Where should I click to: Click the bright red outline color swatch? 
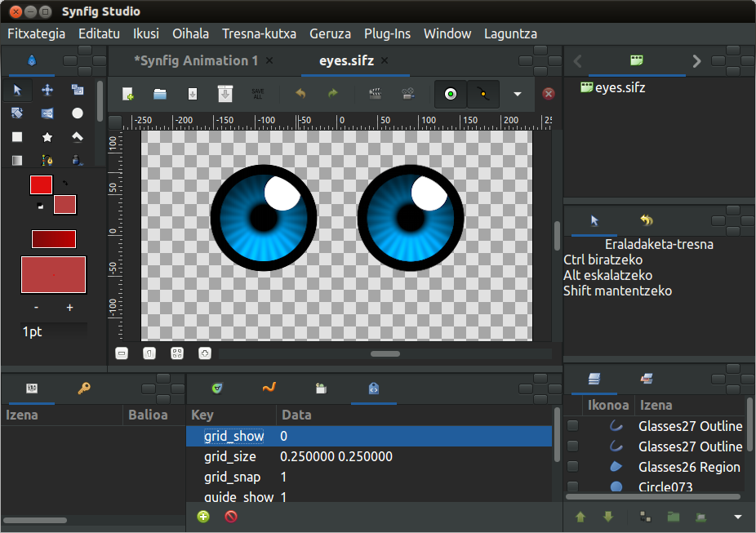click(41, 185)
